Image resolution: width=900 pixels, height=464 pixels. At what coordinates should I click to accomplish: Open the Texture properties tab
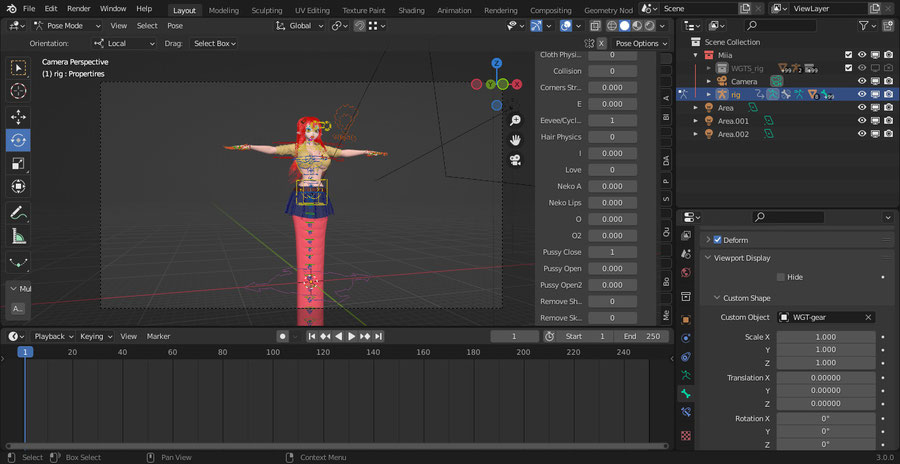(686, 435)
